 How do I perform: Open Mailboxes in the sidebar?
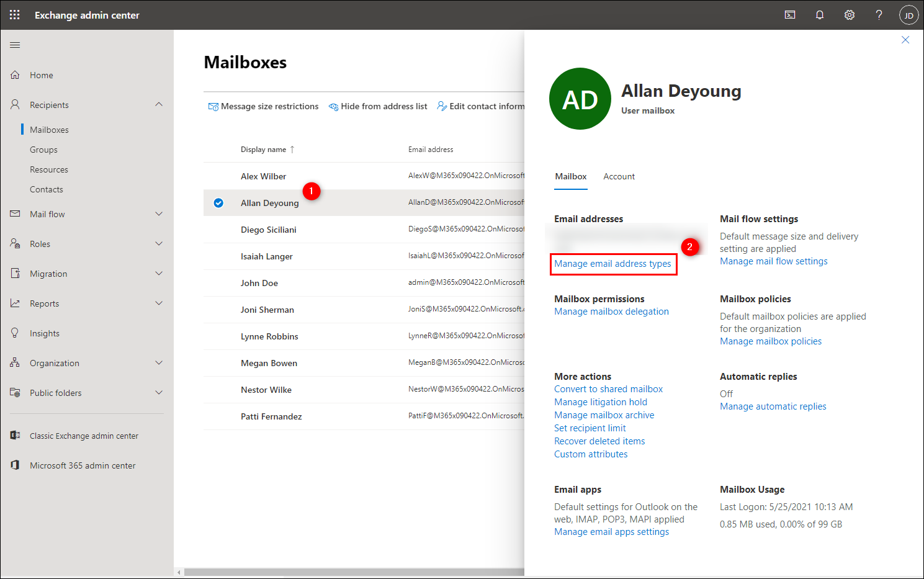(49, 130)
